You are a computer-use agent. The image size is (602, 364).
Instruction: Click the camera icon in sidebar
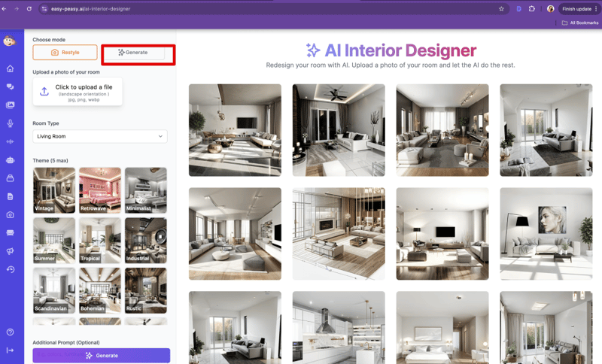click(x=10, y=215)
